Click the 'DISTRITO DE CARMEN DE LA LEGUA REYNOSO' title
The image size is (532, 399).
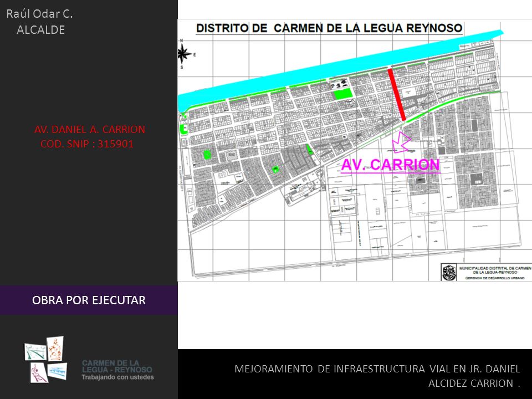pos(329,28)
